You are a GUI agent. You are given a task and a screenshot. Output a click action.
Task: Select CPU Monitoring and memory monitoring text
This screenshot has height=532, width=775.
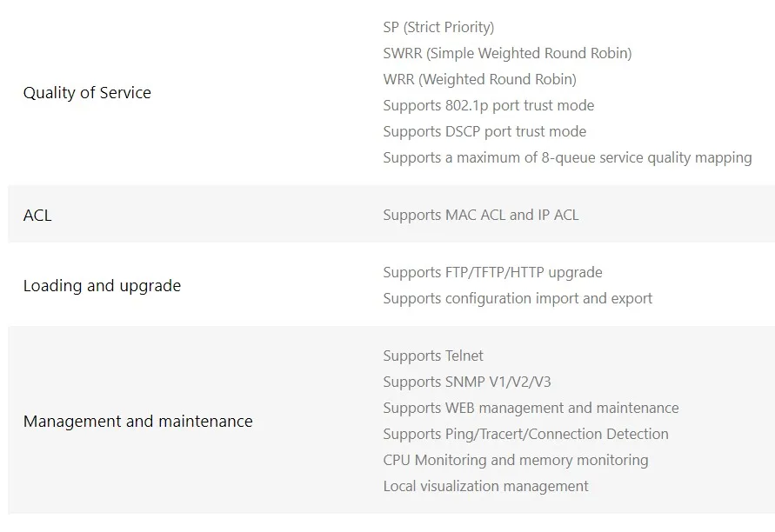(x=515, y=461)
